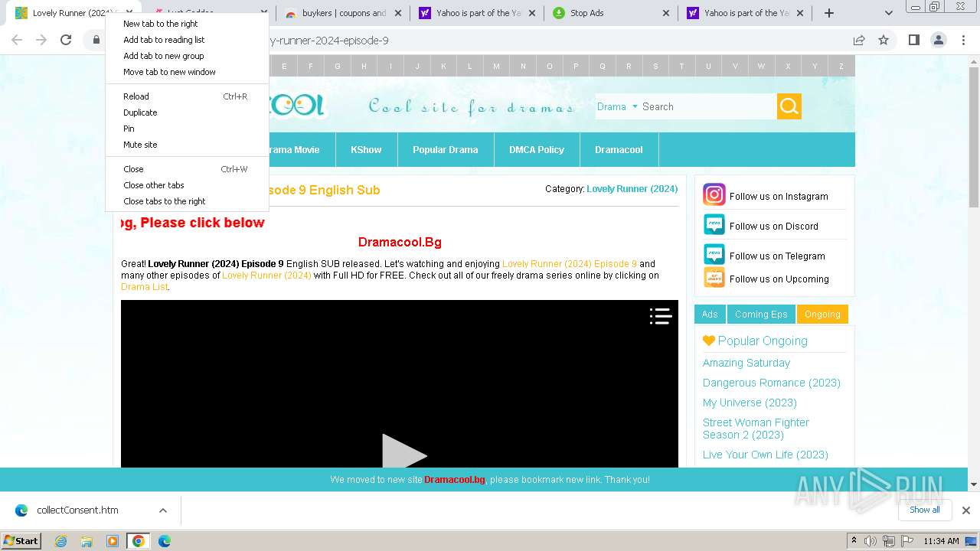Filter dramas by letter K
Screen dimensions: 980x551
[443, 67]
